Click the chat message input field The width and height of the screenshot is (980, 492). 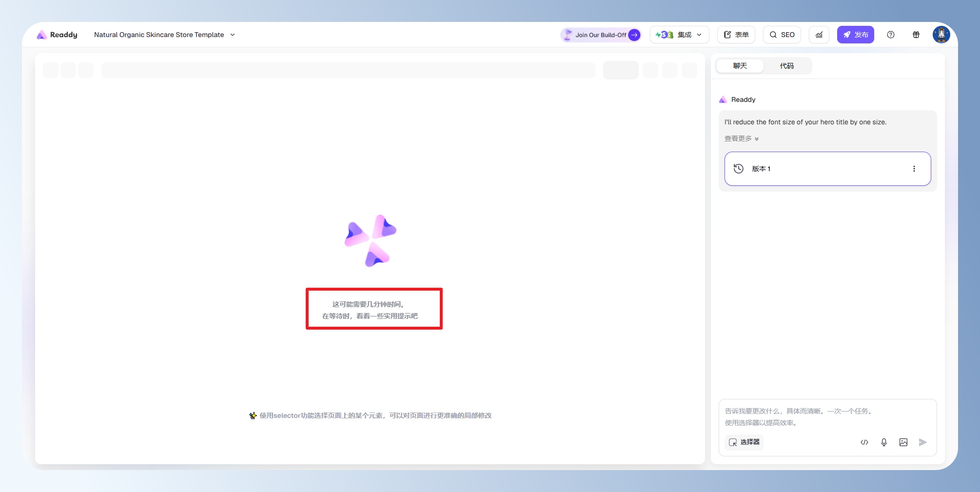(x=827, y=416)
